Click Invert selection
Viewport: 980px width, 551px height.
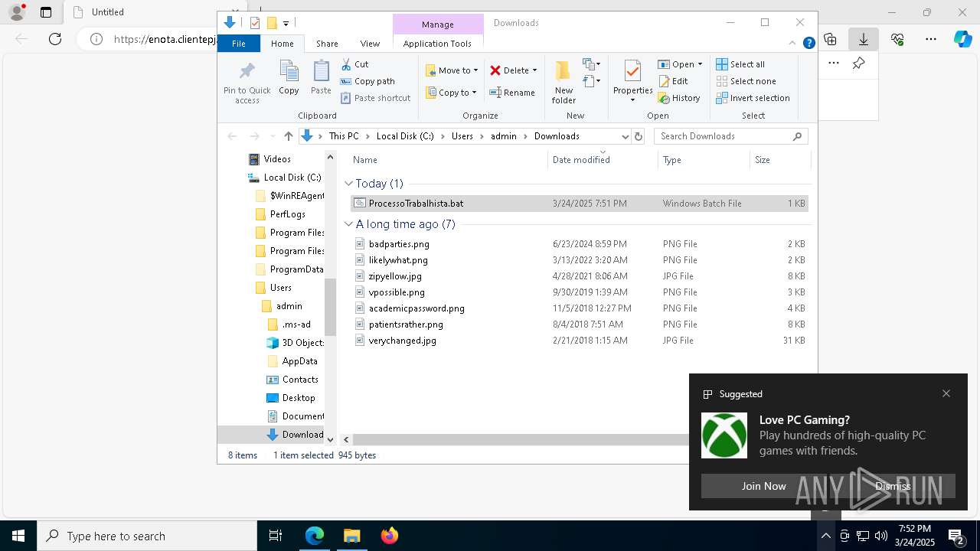[753, 98]
